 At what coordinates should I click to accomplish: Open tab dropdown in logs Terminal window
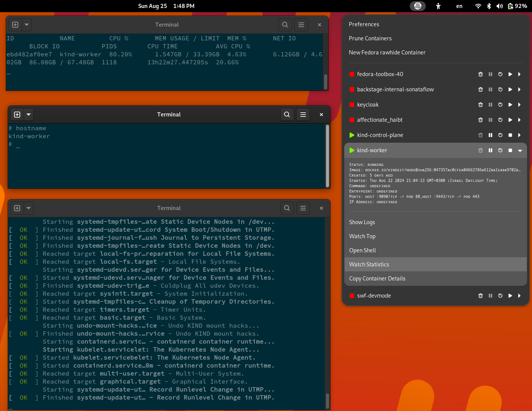point(29,208)
